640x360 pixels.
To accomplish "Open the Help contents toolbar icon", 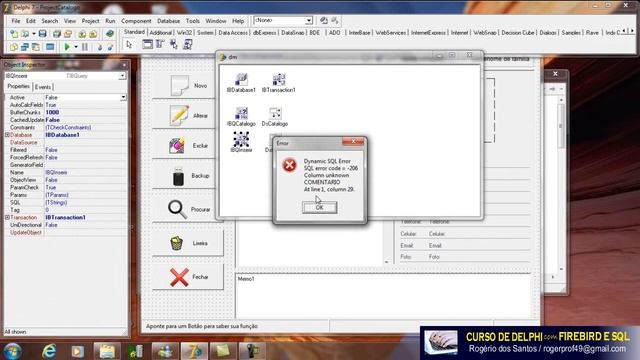I will pyautogui.click(x=109, y=34).
